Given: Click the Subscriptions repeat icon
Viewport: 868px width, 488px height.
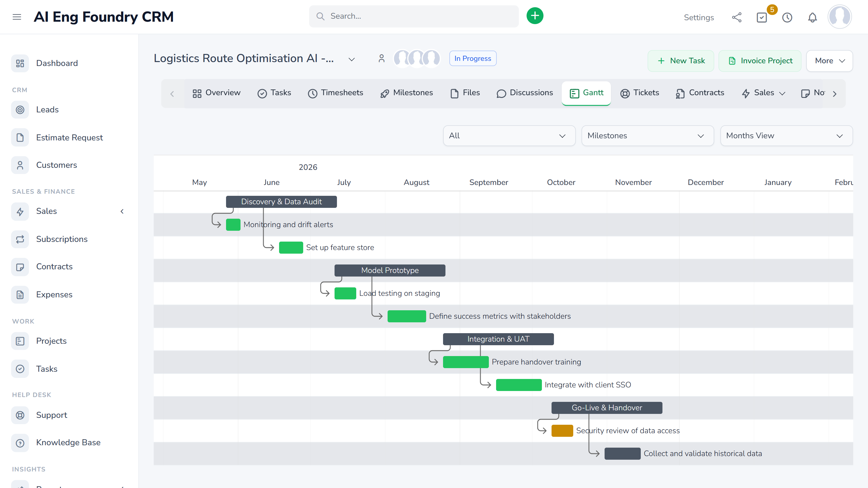Looking at the screenshot, I should click(20, 239).
